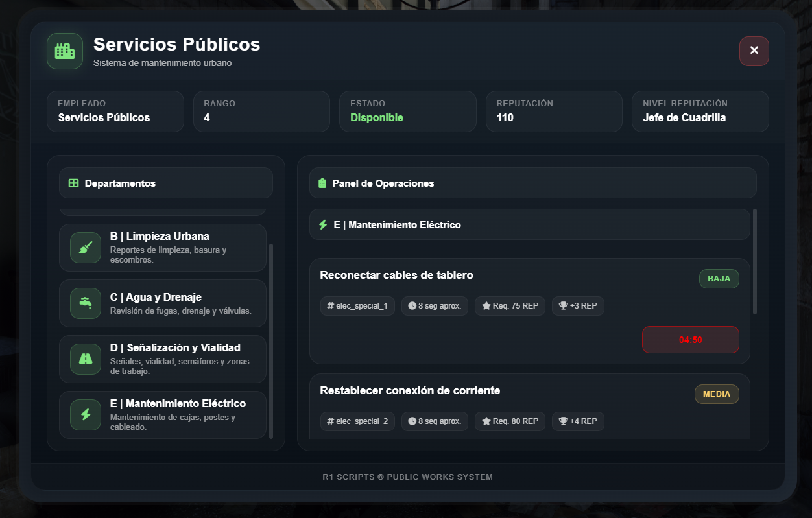Click the Departamentos panel header

pyautogui.click(x=166, y=183)
